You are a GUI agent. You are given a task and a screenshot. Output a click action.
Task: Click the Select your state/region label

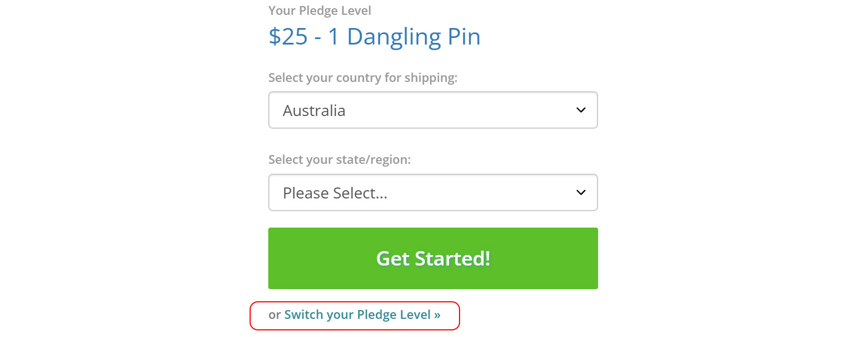(339, 160)
